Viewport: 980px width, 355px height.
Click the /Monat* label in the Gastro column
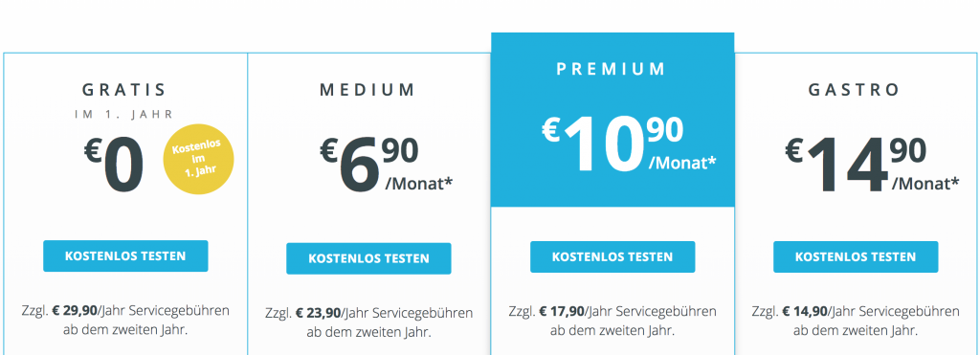pos(925,183)
